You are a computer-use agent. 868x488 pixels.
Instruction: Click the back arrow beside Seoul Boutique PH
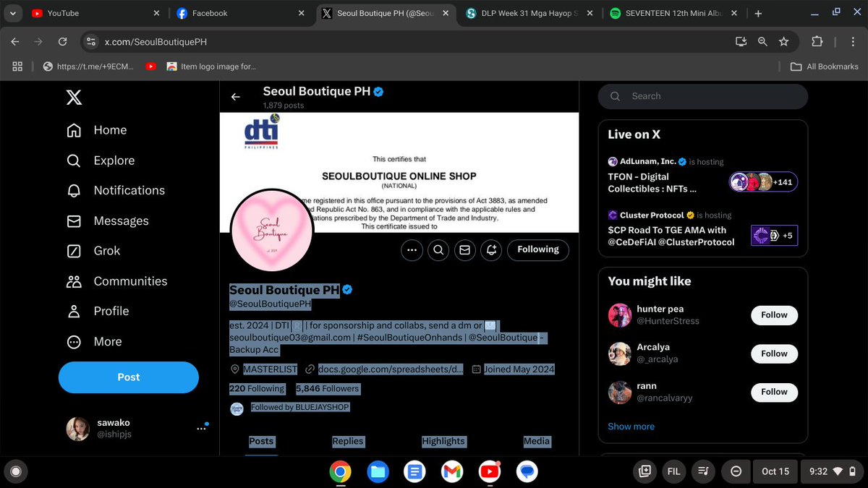pos(235,97)
